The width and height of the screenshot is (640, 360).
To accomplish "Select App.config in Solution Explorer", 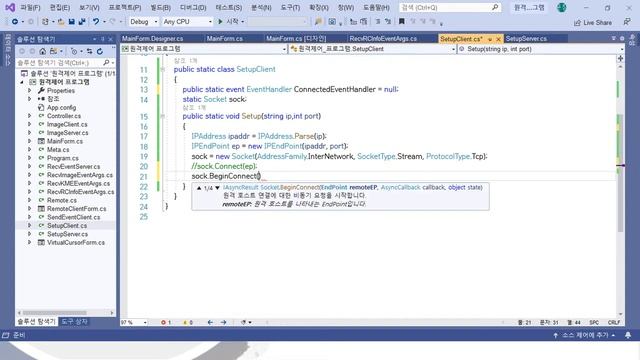I will coord(61,108).
